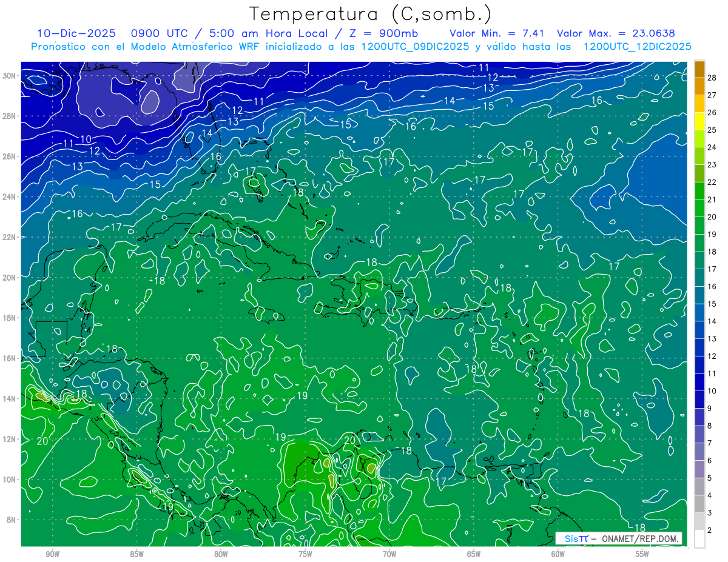
Task: Select the "Z = 900mb" level text
Action: (x=383, y=33)
